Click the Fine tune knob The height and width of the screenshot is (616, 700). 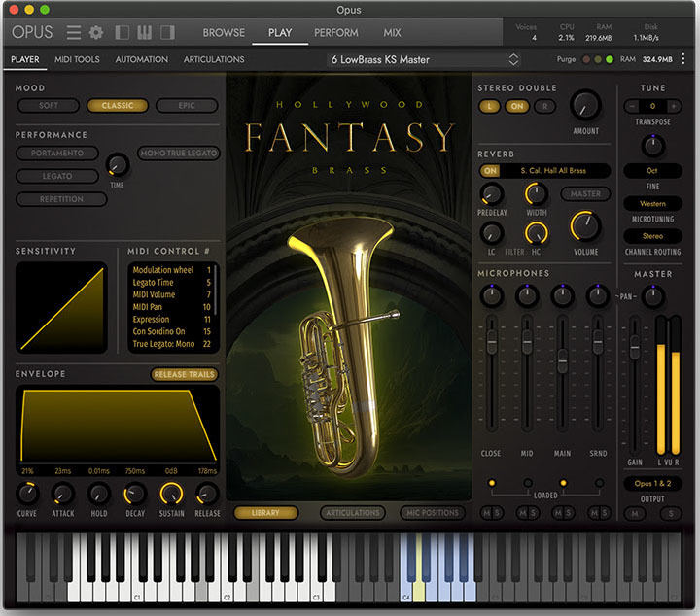652,146
